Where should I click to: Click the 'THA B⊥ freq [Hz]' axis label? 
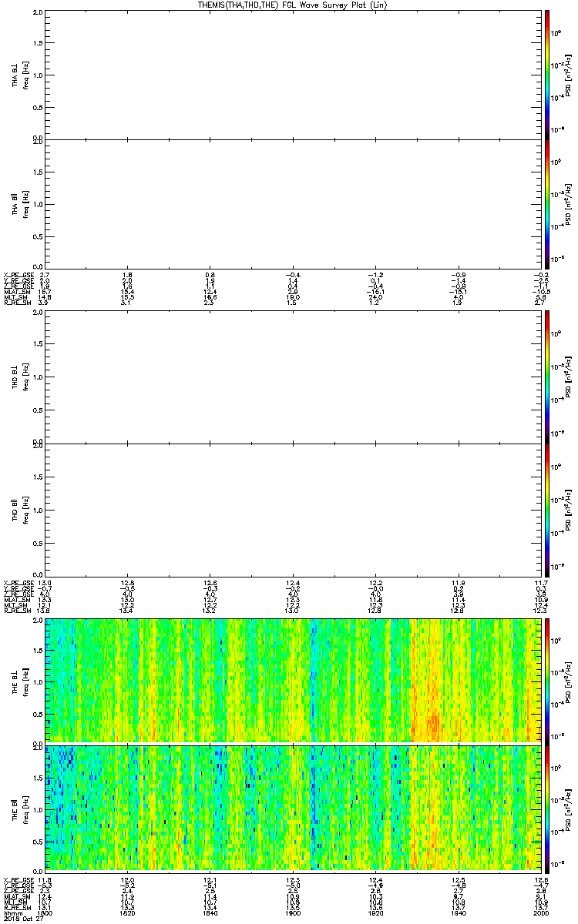pyautogui.click(x=20, y=75)
